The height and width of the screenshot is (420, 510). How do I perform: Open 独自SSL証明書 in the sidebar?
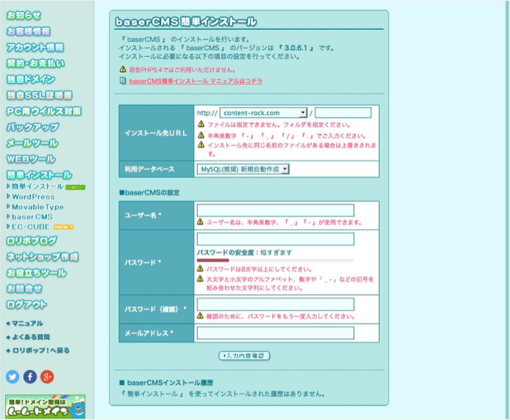coord(40,95)
